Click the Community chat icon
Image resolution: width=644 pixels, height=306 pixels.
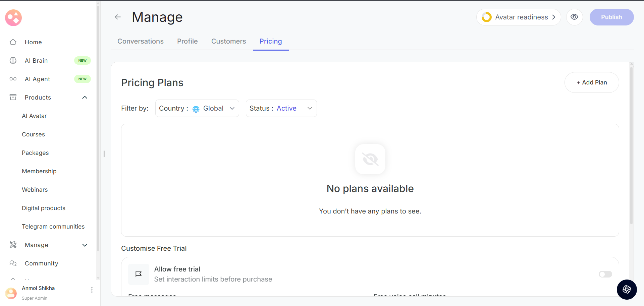(13, 263)
